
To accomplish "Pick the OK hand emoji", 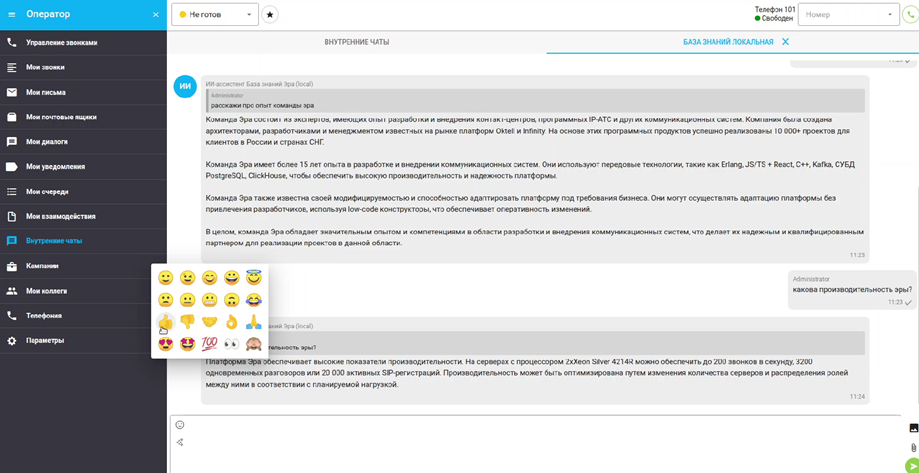I will tap(232, 322).
